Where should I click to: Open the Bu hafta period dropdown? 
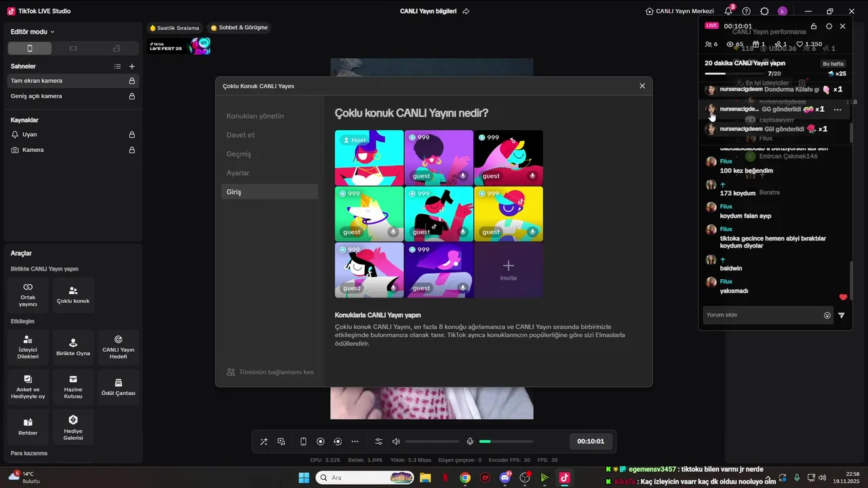tap(834, 64)
